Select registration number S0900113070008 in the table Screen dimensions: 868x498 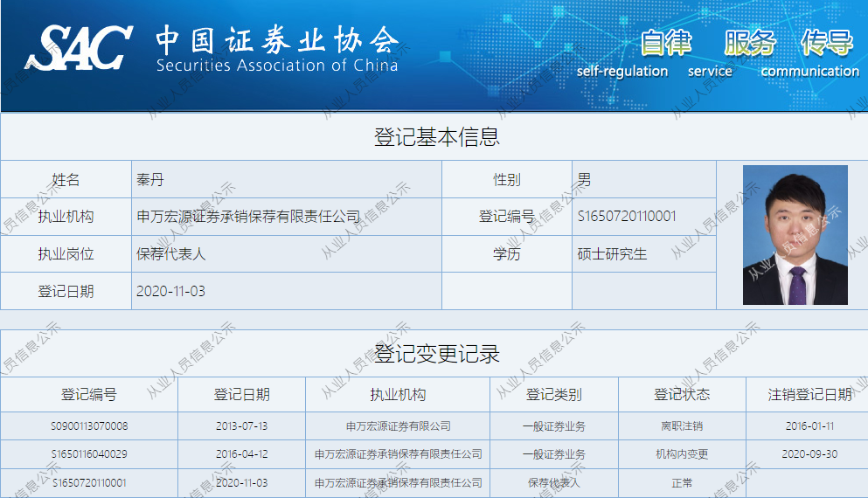click(89, 426)
